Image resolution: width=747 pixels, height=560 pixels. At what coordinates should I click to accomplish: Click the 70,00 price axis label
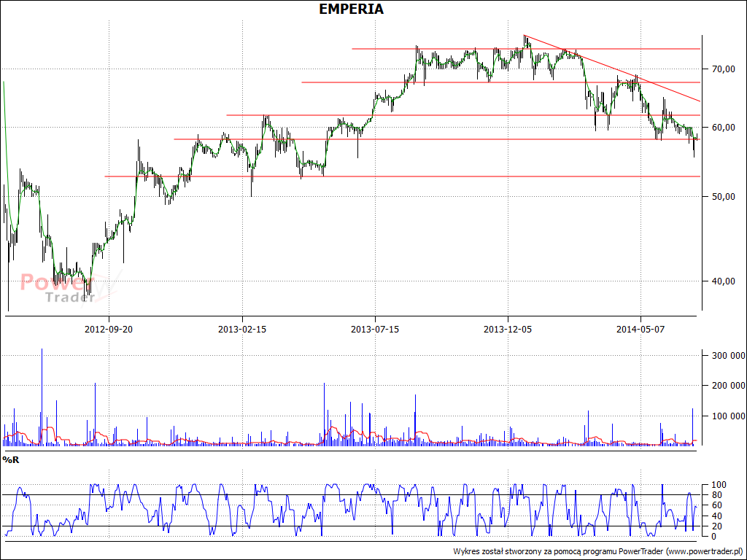click(723, 69)
